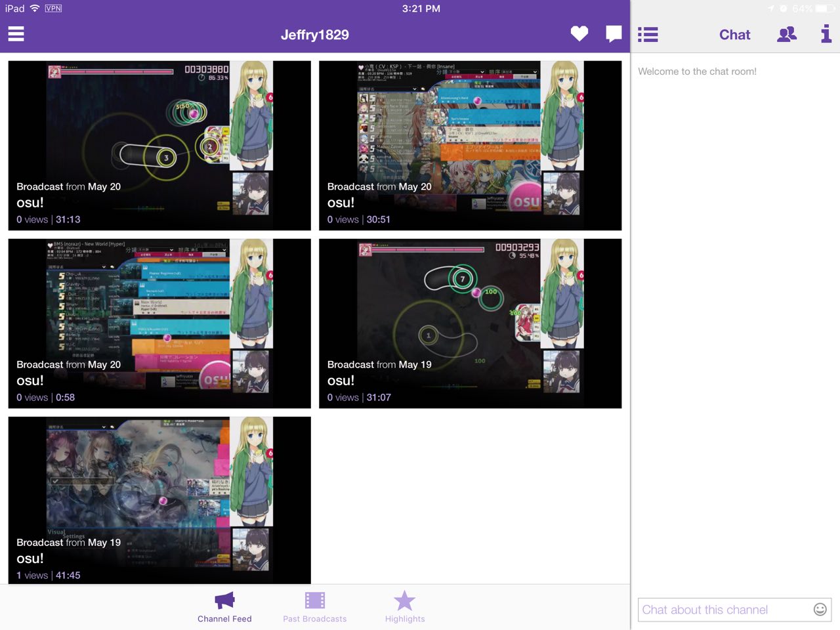Viewport: 840px width, 630px height.
Task: Play the May 20 broadcast lasting 0:58
Action: pos(159,324)
